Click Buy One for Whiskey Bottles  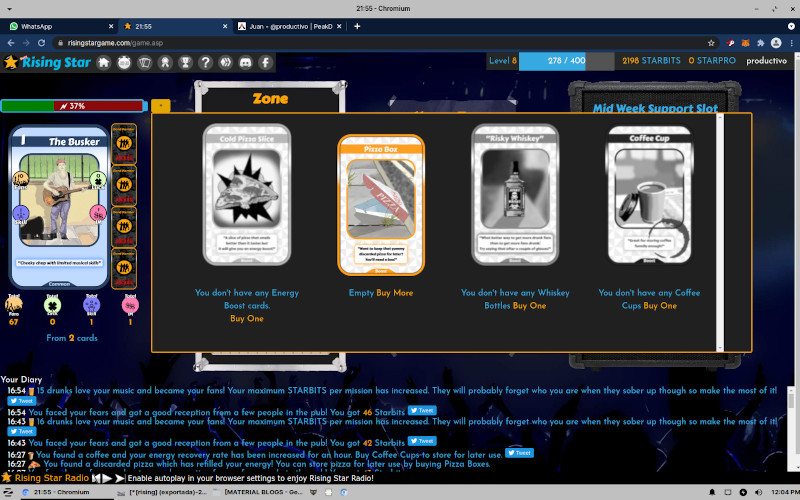(529, 306)
